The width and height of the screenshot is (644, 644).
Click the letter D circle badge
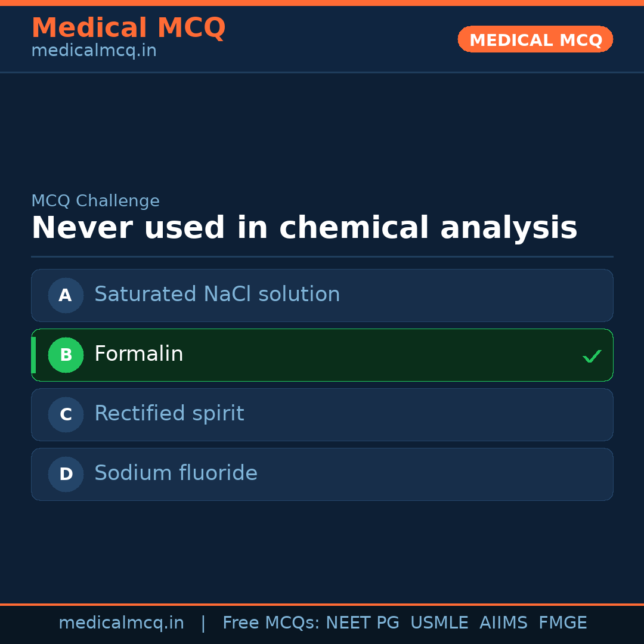[x=66, y=474]
